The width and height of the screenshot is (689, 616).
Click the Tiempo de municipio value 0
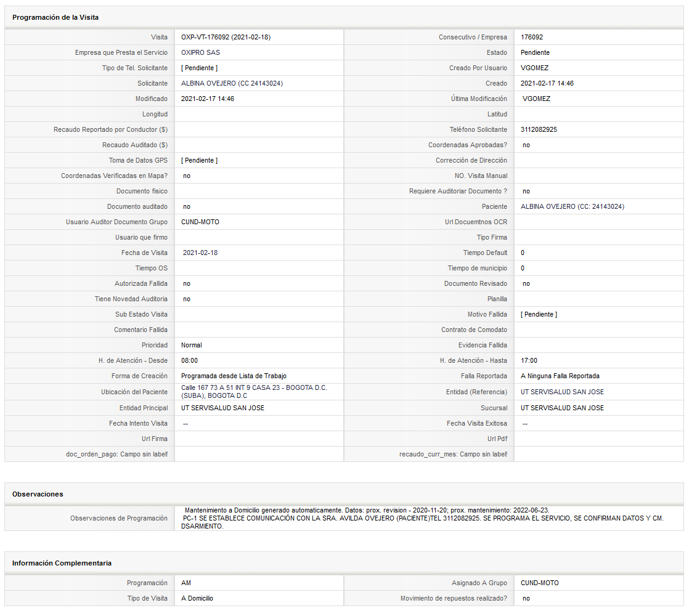(523, 268)
